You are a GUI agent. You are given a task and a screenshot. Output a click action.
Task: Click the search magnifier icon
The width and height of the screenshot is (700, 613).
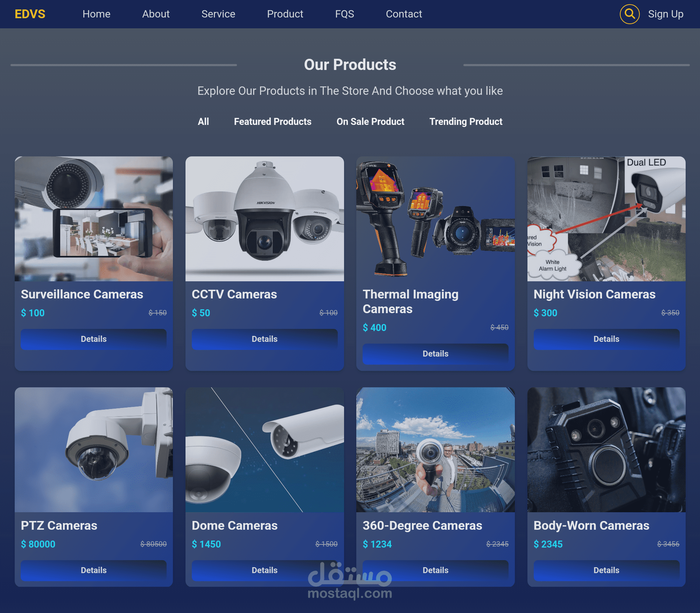(x=629, y=14)
